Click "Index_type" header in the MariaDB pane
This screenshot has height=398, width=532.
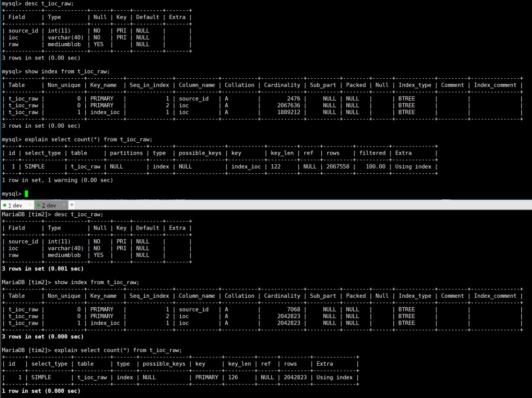(414, 296)
